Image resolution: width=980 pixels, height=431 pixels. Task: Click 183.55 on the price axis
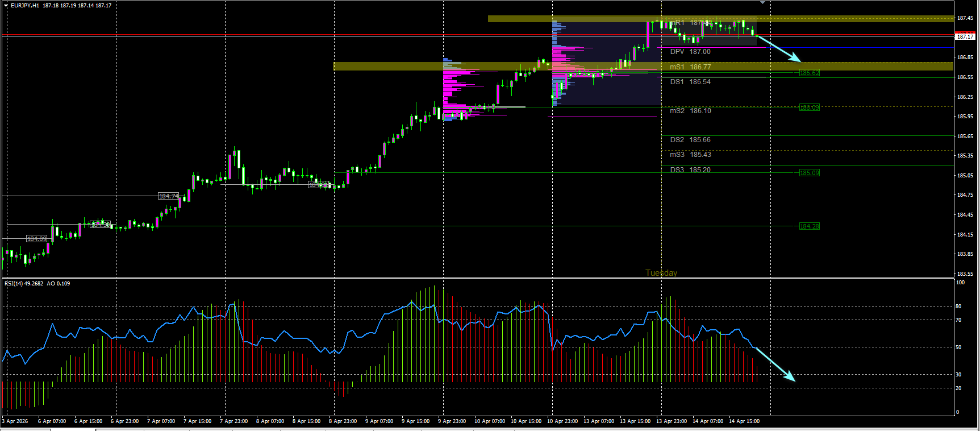click(965, 274)
